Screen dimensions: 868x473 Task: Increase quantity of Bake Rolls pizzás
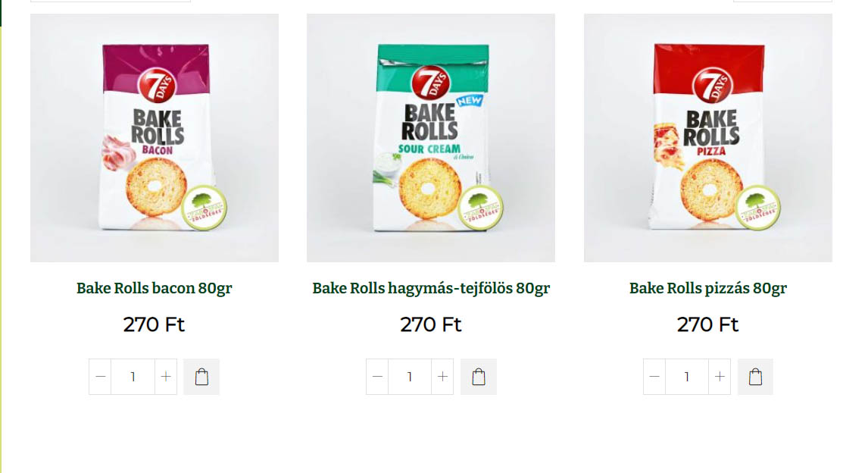(720, 377)
